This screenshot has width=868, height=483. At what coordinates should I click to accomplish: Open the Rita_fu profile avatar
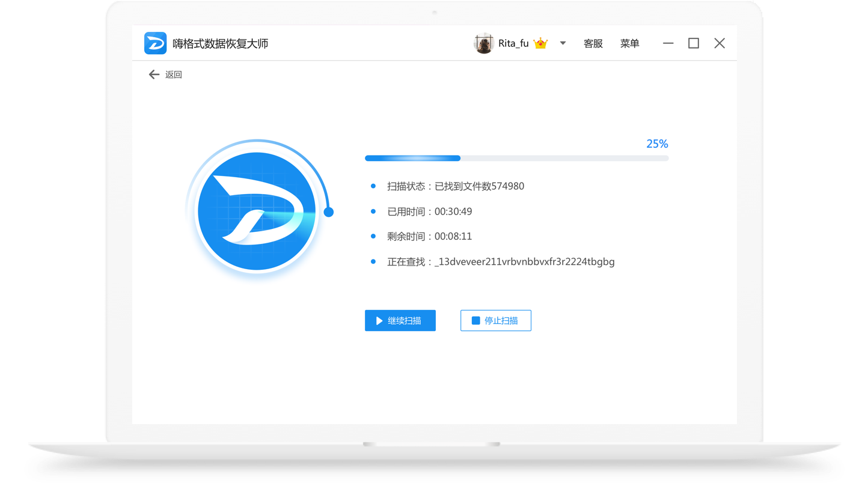[483, 43]
